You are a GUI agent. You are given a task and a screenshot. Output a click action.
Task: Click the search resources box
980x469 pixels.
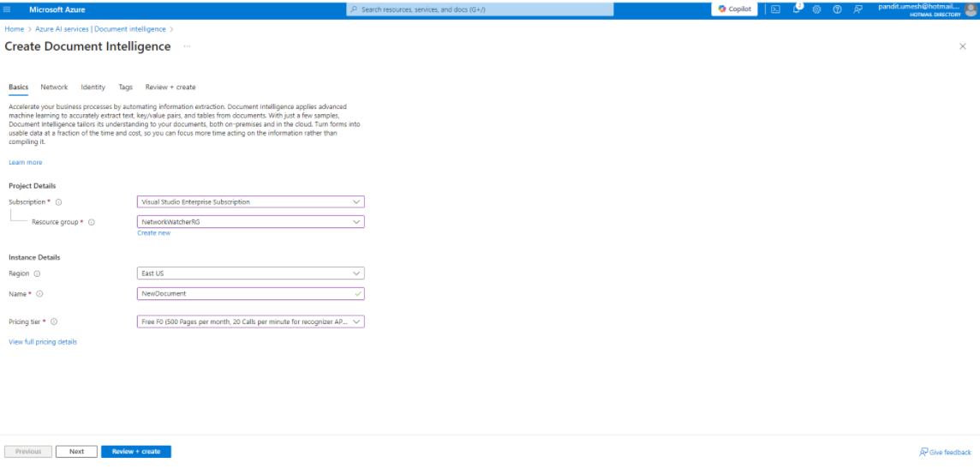pyautogui.click(x=480, y=9)
